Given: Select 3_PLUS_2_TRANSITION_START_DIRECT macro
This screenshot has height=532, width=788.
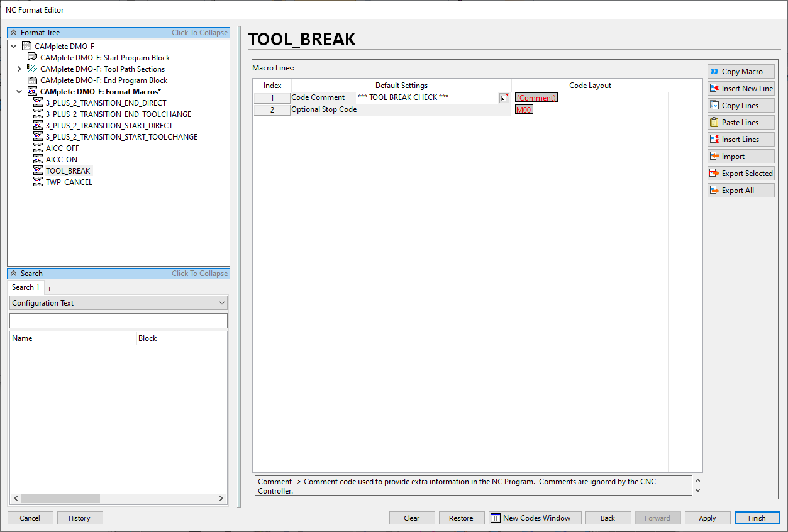Looking at the screenshot, I should click(x=109, y=126).
